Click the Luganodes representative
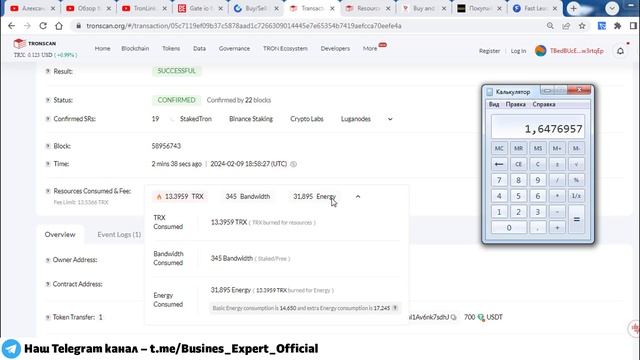Viewport: 640px width, 360px height. point(356,119)
